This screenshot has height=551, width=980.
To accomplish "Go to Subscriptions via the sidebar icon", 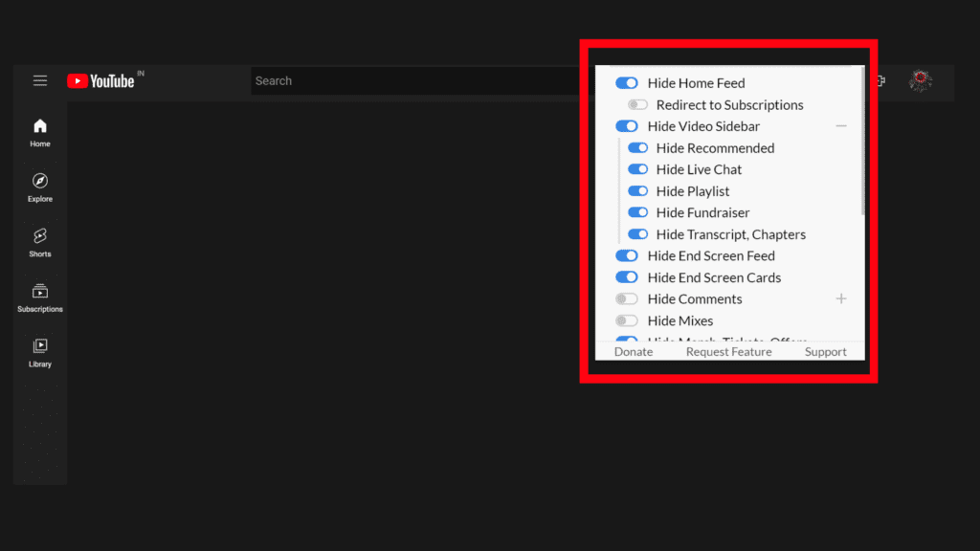I will coord(39,296).
